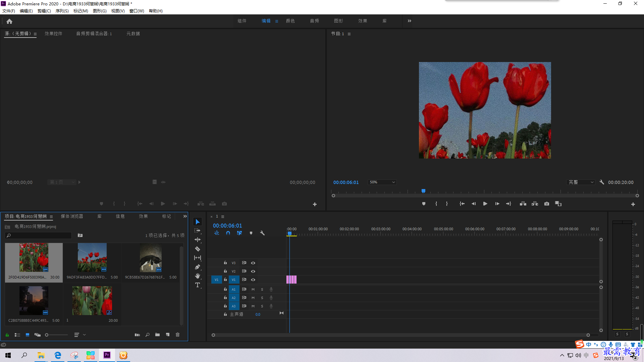The width and height of the screenshot is (644, 362).
Task: Open 音频 workspace
Action: click(x=314, y=21)
